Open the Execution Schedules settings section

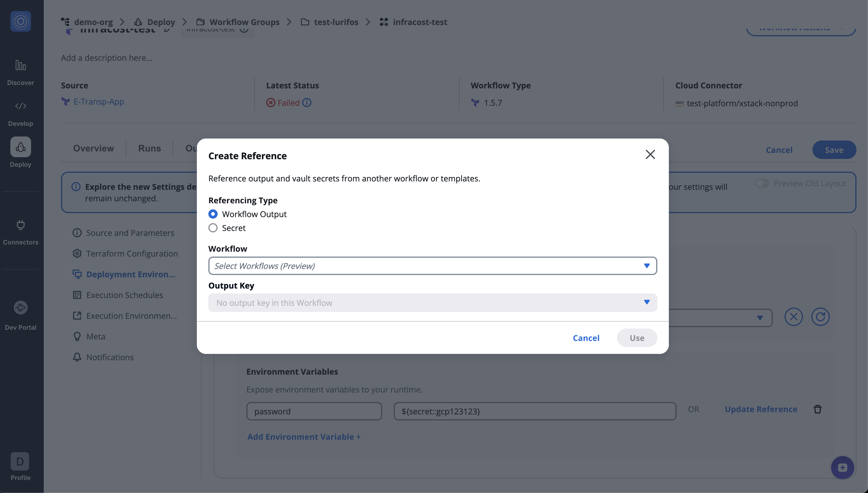click(x=125, y=295)
